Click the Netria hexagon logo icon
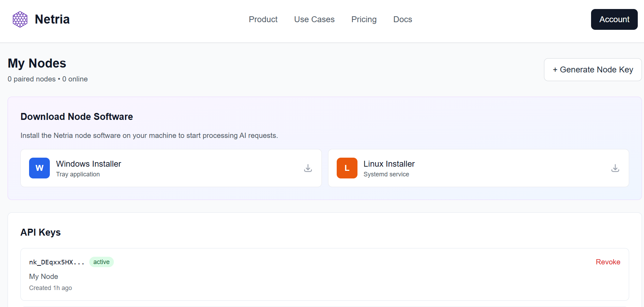The image size is (644, 307). (20, 19)
